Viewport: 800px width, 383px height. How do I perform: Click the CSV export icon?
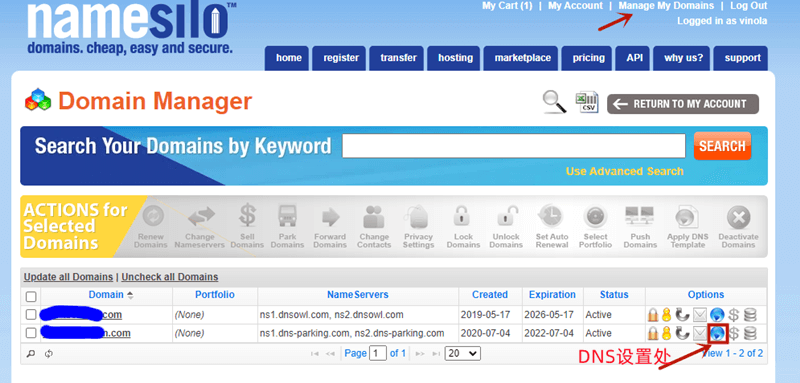587,102
